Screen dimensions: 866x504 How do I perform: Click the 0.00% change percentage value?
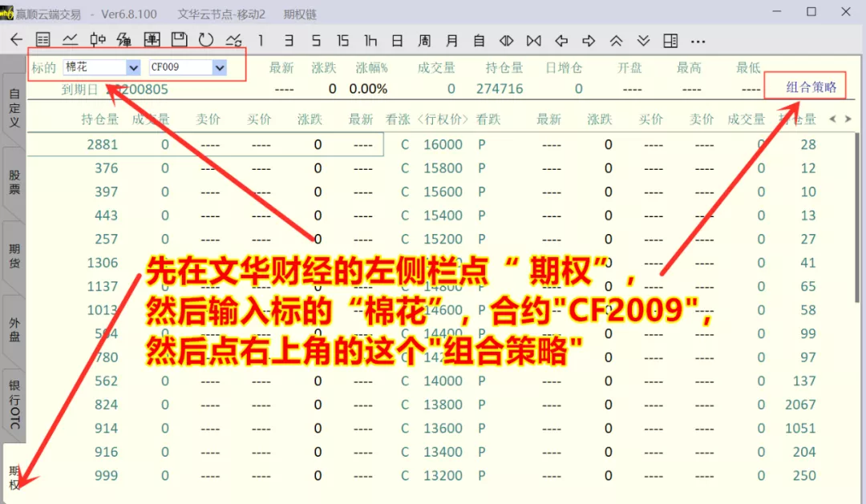pos(368,89)
